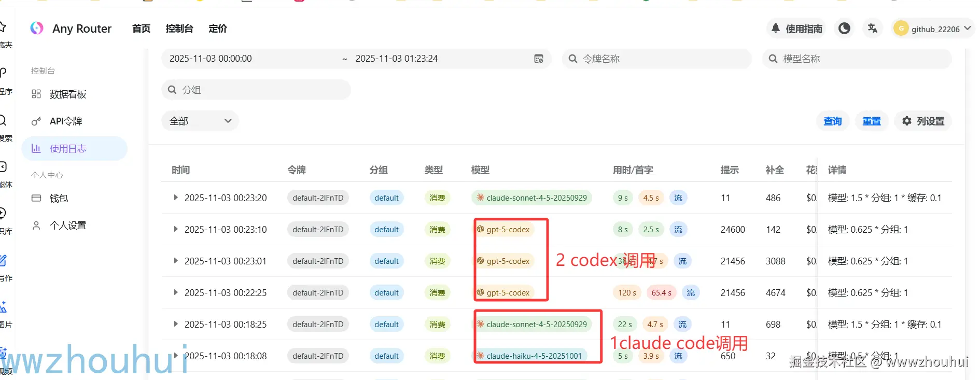Screen dimensions: 980x380
Task: Click the 模型 column header
Action: [x=480, y=170]
